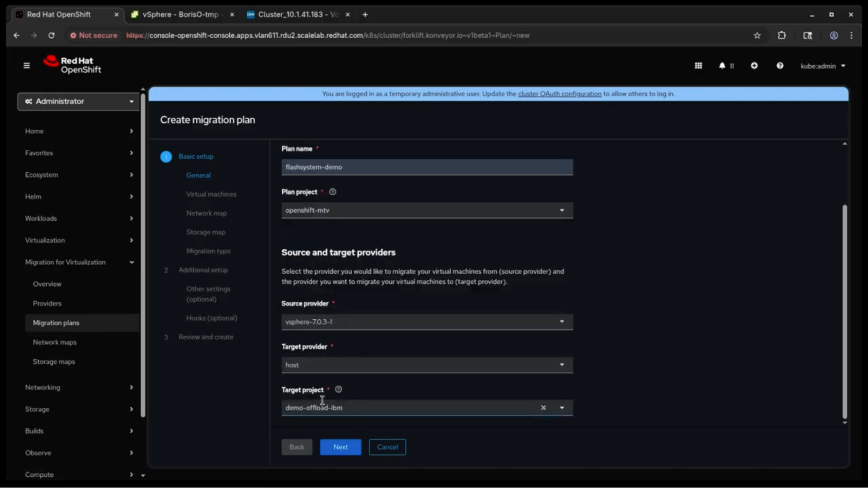The width and height of the screenshot is (868, 488).
Task: Open the application launcher grid icon
Action: pos(698,66)
